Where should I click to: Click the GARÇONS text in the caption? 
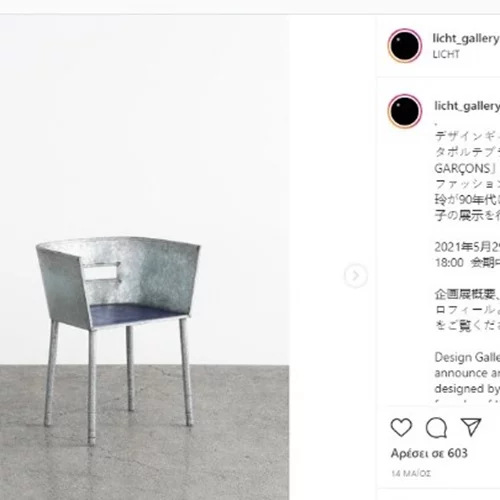pyautogui.click(x=463, y=168)
